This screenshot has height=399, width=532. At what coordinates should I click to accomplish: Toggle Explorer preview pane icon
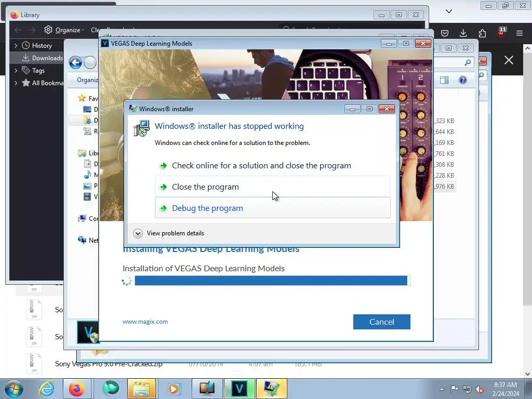[444, 80]
